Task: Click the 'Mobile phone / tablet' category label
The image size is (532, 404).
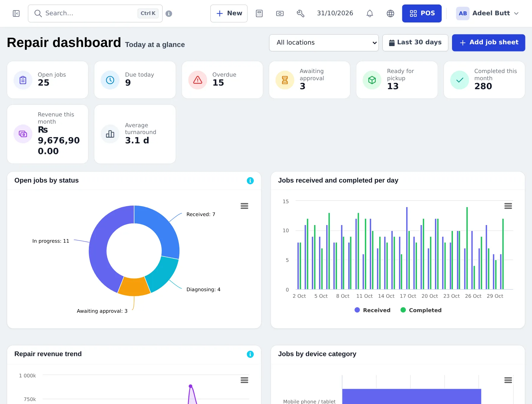Action: [x=309, y=401]
